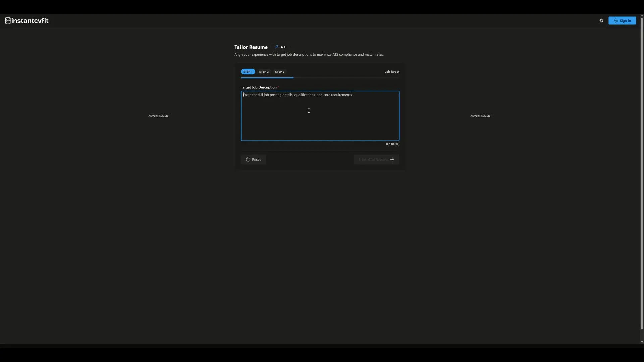
Task: Click the Next: Add Resume button
Action: [376, 160]
